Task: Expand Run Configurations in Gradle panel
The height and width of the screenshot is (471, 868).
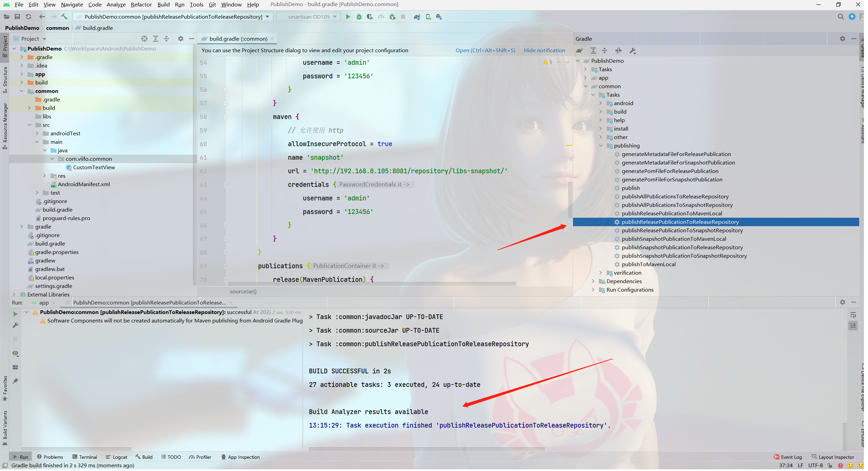Action: pos(593,290)
